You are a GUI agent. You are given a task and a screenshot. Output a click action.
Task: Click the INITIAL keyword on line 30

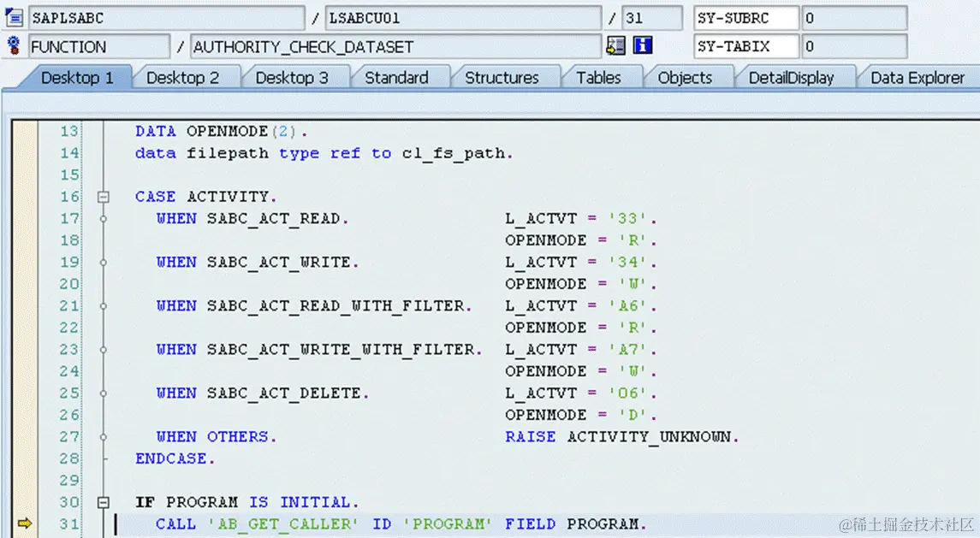315,502
